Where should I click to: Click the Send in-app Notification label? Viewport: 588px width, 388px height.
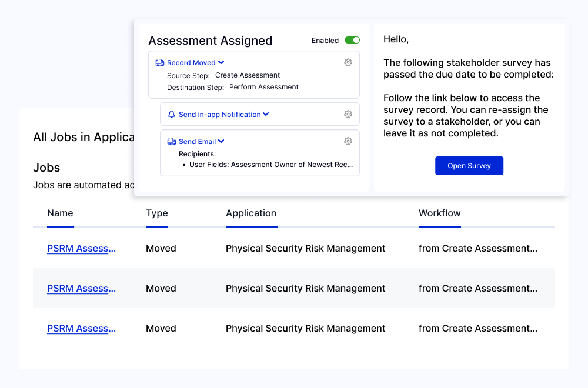(x=219, y=114)
